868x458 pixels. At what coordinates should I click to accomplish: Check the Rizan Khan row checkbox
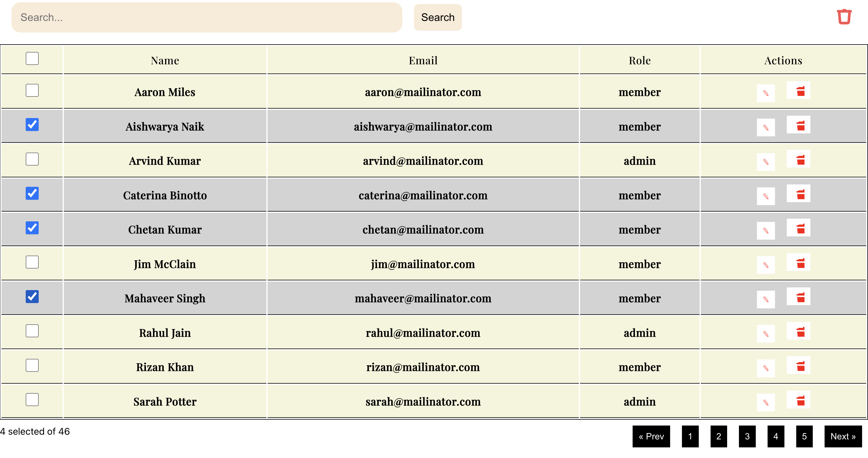click(32, 365)
